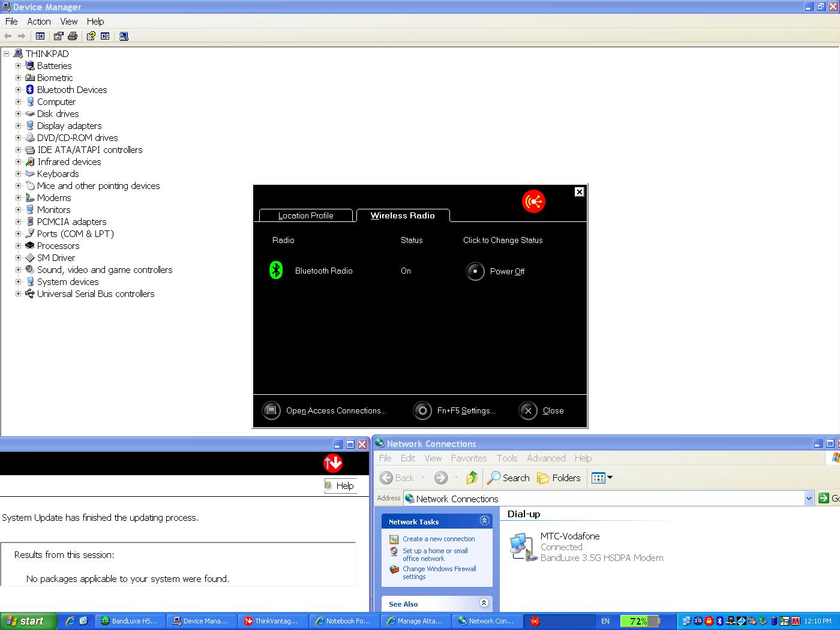The image size is (840, 630).
Task: Click the Scan for hardware changes icon
Action: pyautogui.click(x=124, y=36)
